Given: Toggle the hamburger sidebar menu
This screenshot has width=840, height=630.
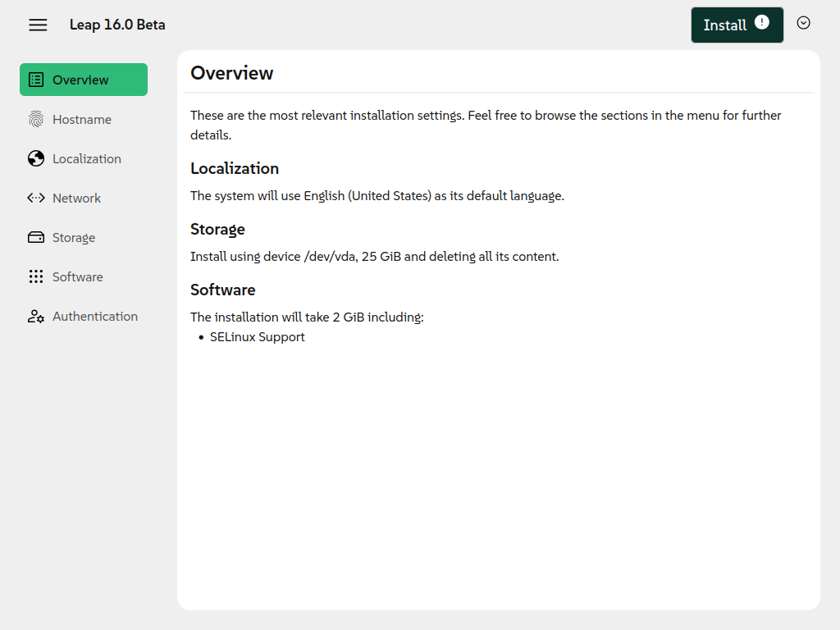Looking at the screenshot, I should 38,25.
